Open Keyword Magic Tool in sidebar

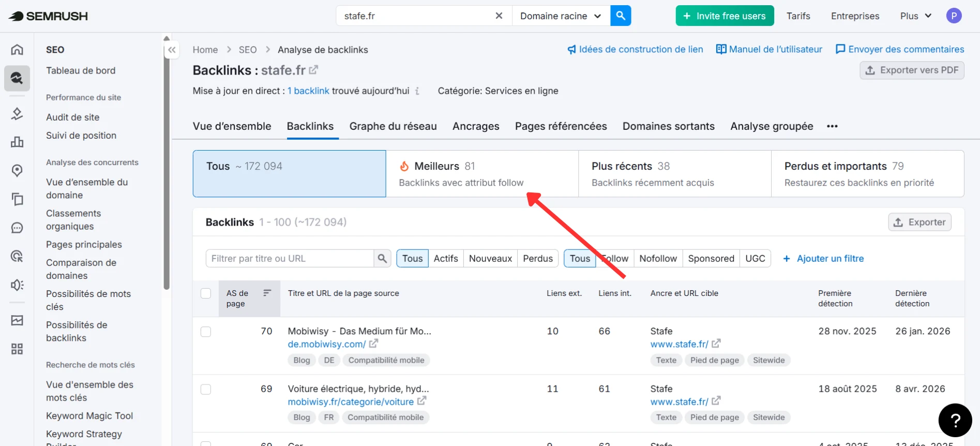(89, 416)
